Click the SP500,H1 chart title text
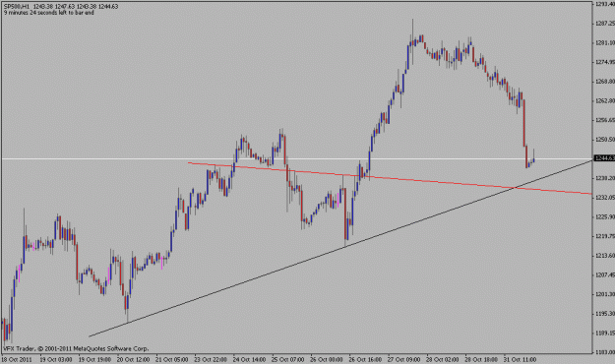This screenshot has width=615, height=364. pyautogui.click(x=17, y=6)
